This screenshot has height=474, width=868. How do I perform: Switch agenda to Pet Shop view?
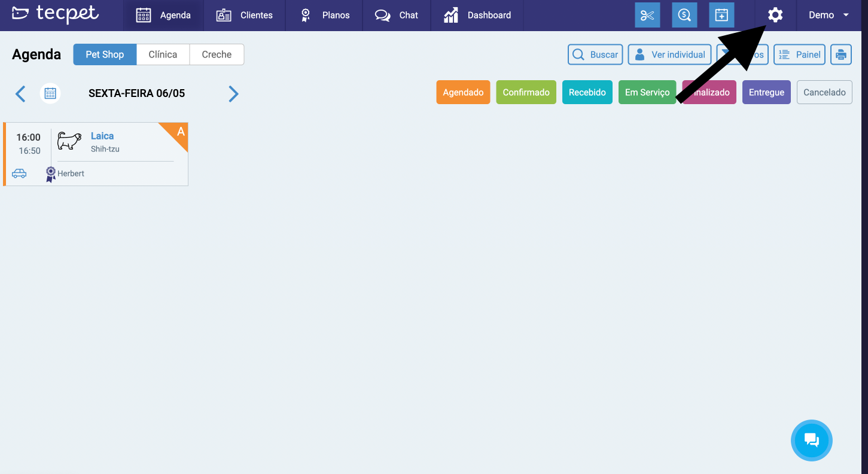click(105, 54)
